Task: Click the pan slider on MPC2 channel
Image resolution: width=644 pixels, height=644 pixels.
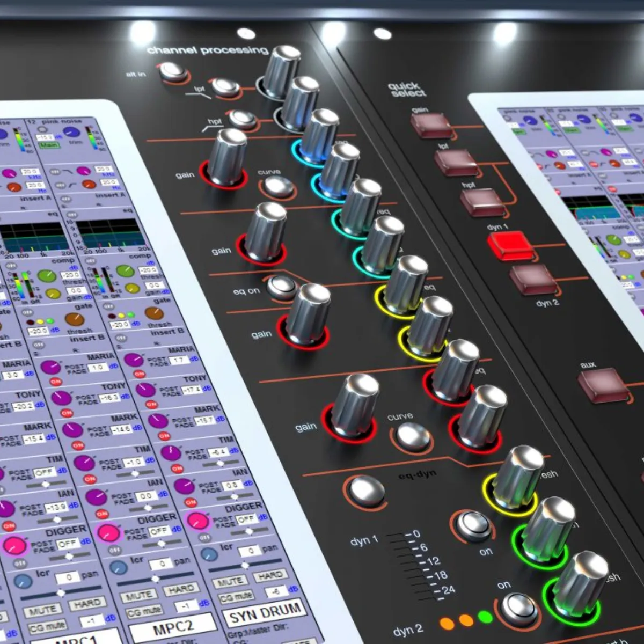Action: [x=155, y=579]
